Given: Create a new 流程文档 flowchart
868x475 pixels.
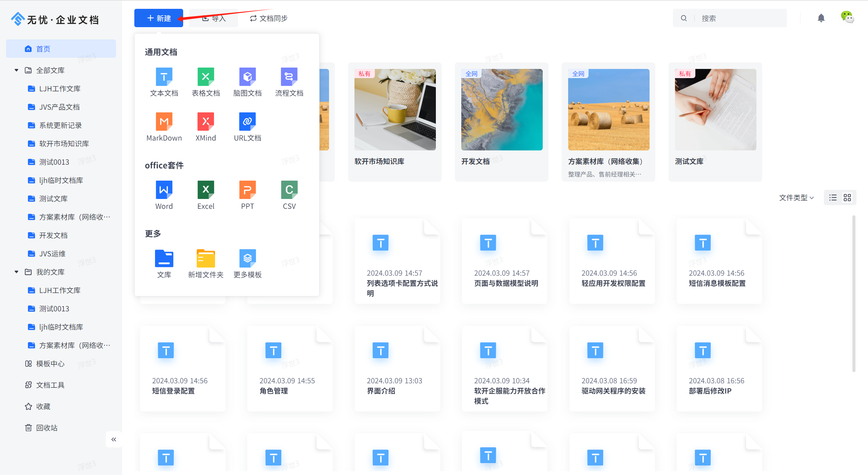Looking at the screenshot, I should 289,83.
